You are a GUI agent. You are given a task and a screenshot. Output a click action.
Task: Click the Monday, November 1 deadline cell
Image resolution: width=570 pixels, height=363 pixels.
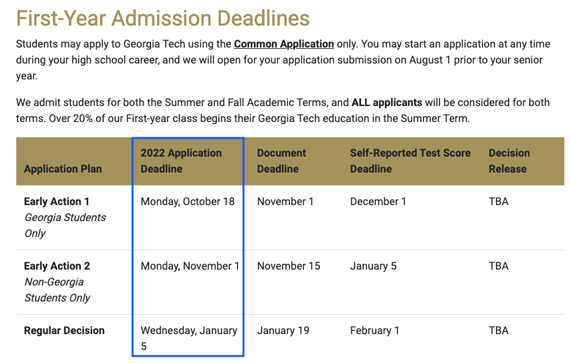[x=190, y=266]
